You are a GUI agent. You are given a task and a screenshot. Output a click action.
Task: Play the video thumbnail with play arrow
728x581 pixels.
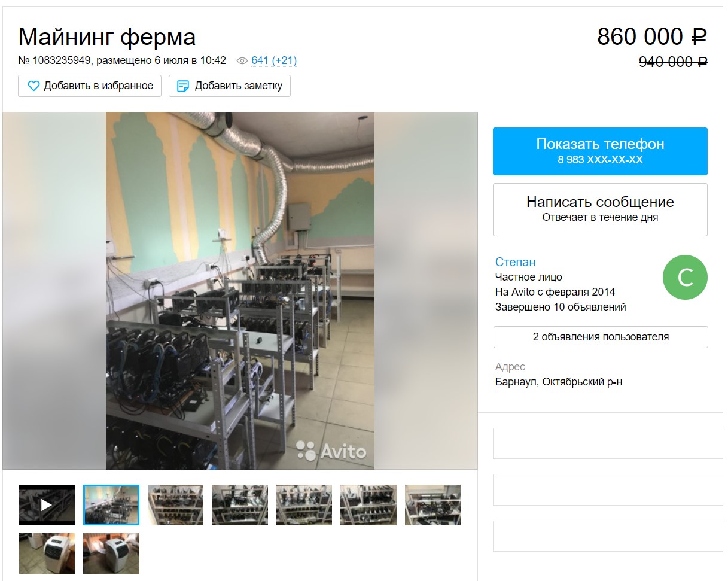(47, 505)
